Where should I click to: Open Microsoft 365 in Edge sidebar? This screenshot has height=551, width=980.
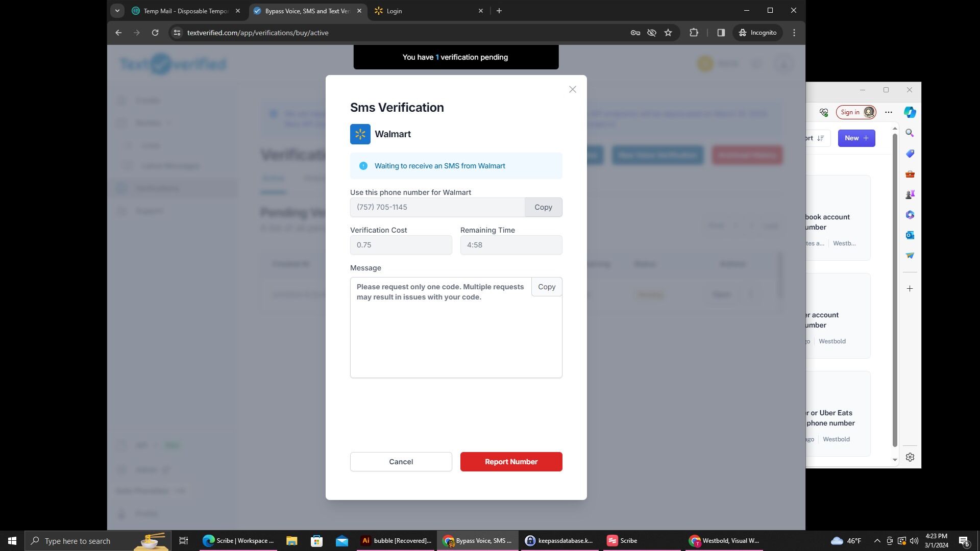(x=910, y=215)
